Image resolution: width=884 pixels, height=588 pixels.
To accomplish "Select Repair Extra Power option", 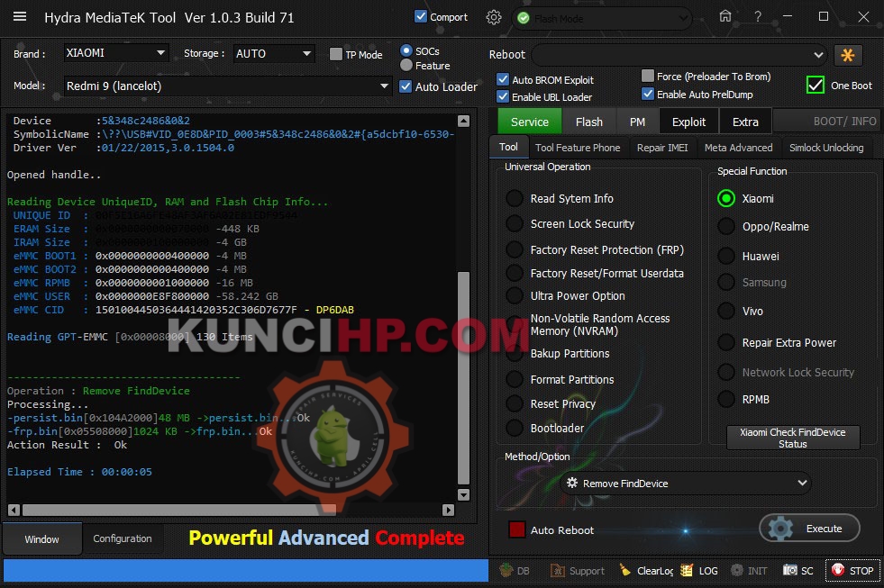I will click(x=726, y=342).
